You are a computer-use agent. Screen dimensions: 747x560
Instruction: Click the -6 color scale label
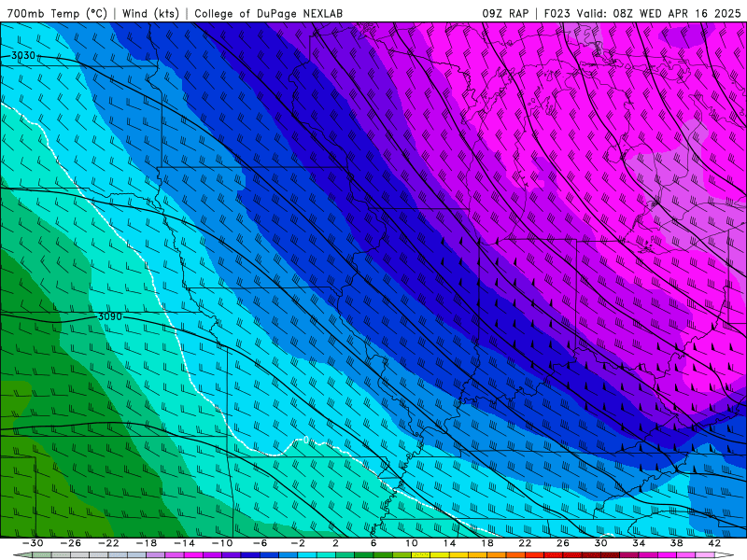[x=261, y=543]
